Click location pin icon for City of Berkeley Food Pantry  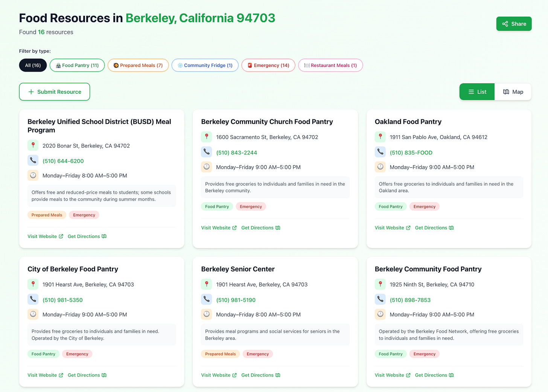point(33,284)
